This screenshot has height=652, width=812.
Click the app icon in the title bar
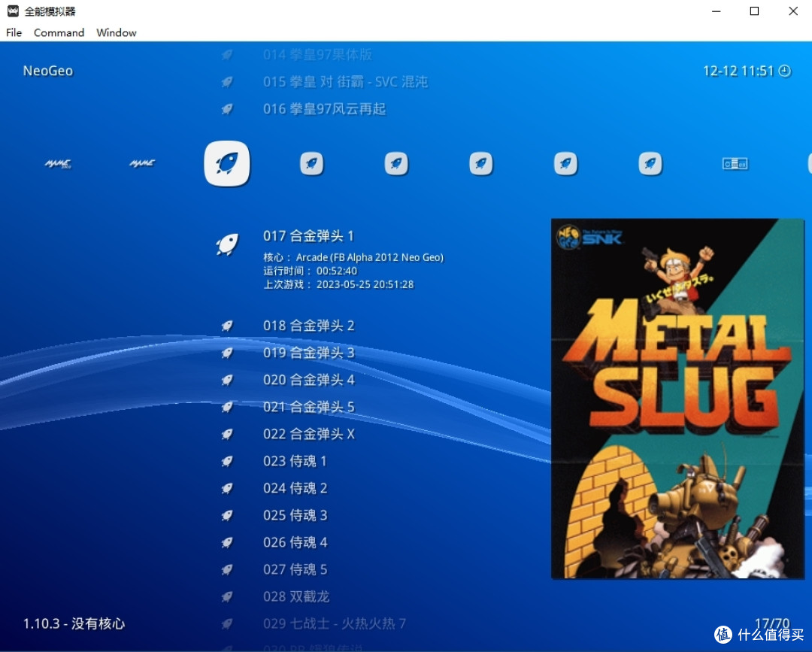[x=13, y=11]
